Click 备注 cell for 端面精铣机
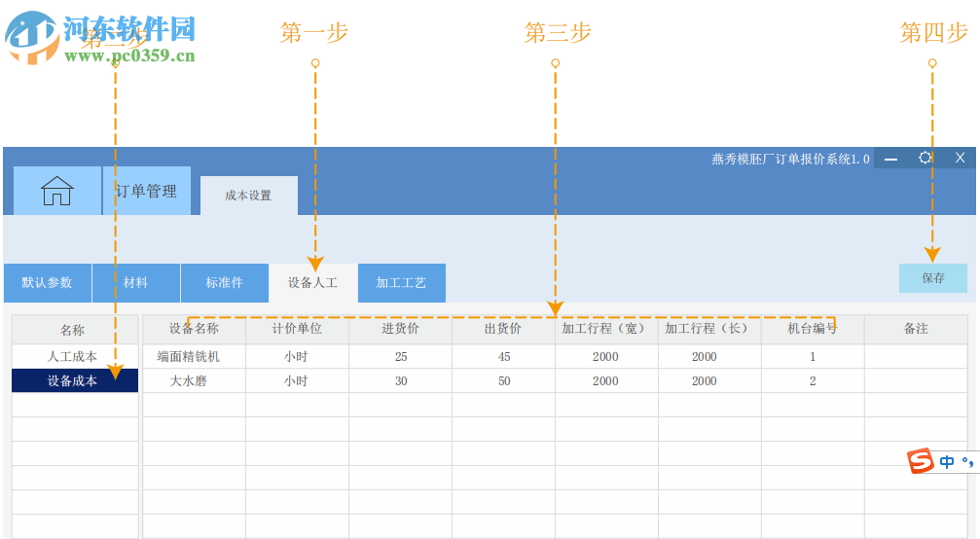The width and height of the screenshot is (980, 539). coord(916,357)
